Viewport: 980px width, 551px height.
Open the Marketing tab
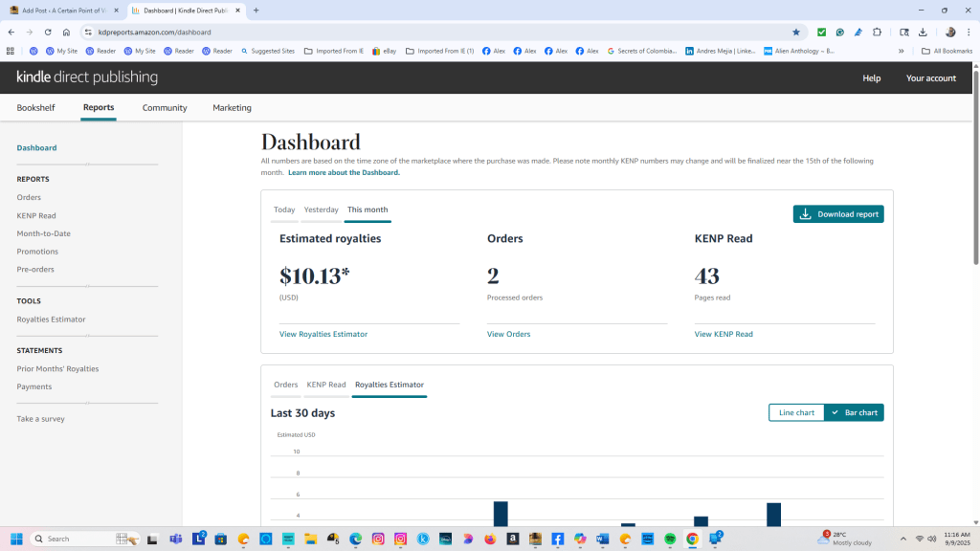(232, 108)
